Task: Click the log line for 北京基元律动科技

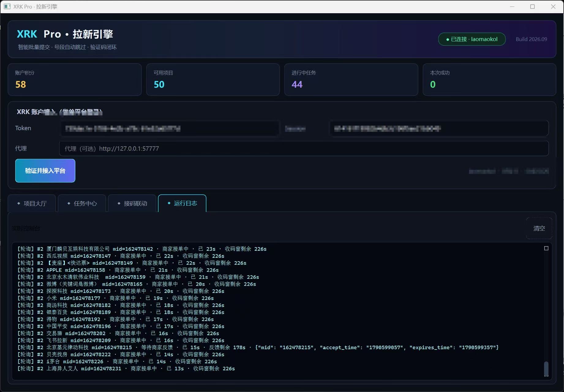Action: 258,348
